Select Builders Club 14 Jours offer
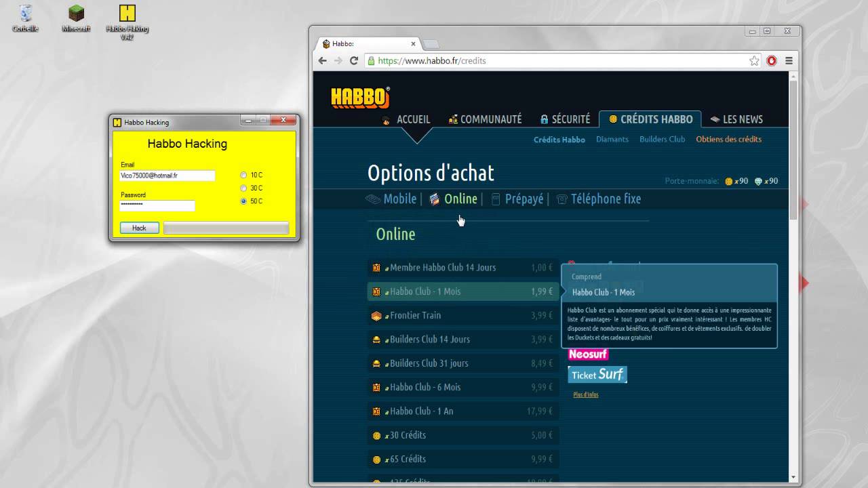868x488 pixels. tap(463, 339)
